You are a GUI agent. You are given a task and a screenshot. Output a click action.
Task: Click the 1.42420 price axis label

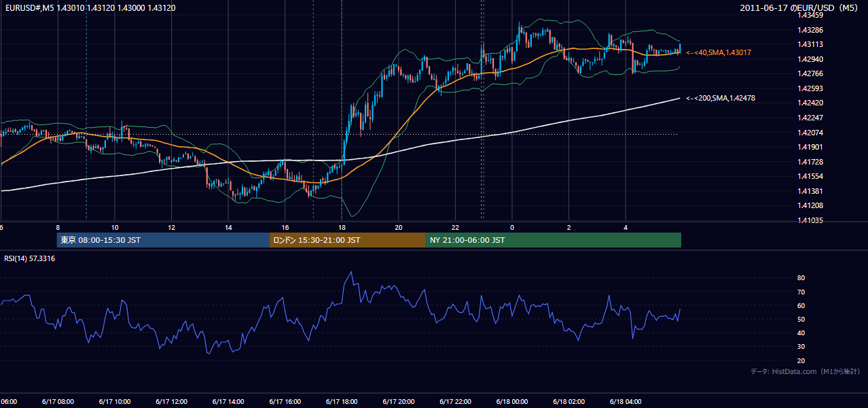pos(810,103)
